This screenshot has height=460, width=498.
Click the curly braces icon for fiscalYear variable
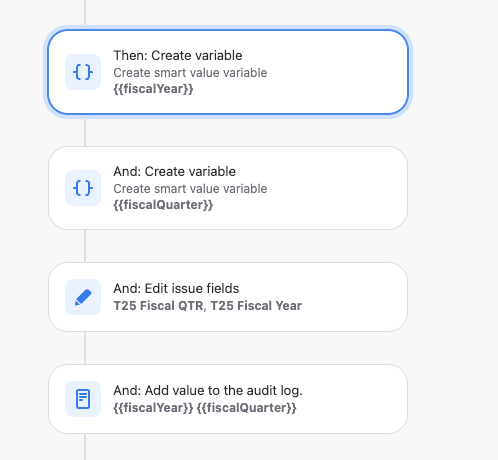(83, 72)
